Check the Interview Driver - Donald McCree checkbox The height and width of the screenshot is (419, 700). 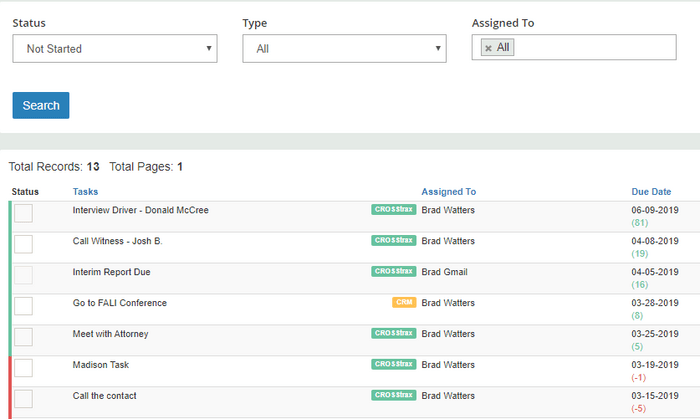[x=23, y=213]
